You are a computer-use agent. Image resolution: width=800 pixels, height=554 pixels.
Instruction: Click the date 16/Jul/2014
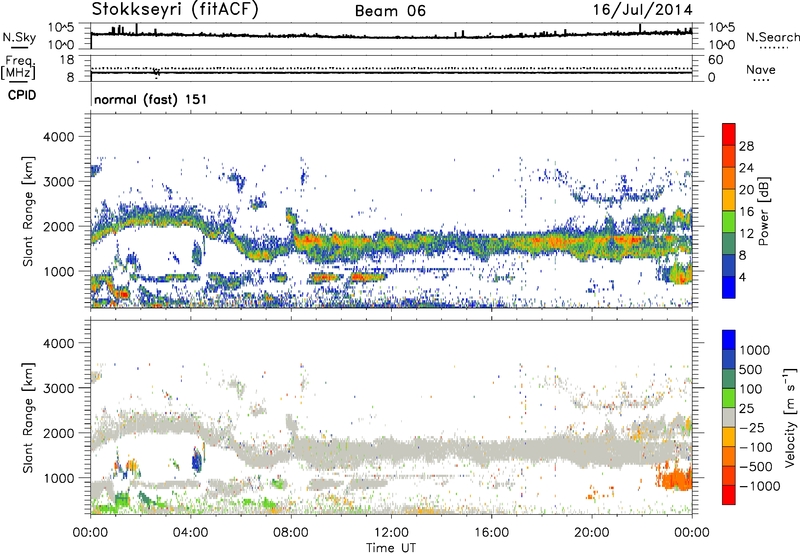click(642, 10)
